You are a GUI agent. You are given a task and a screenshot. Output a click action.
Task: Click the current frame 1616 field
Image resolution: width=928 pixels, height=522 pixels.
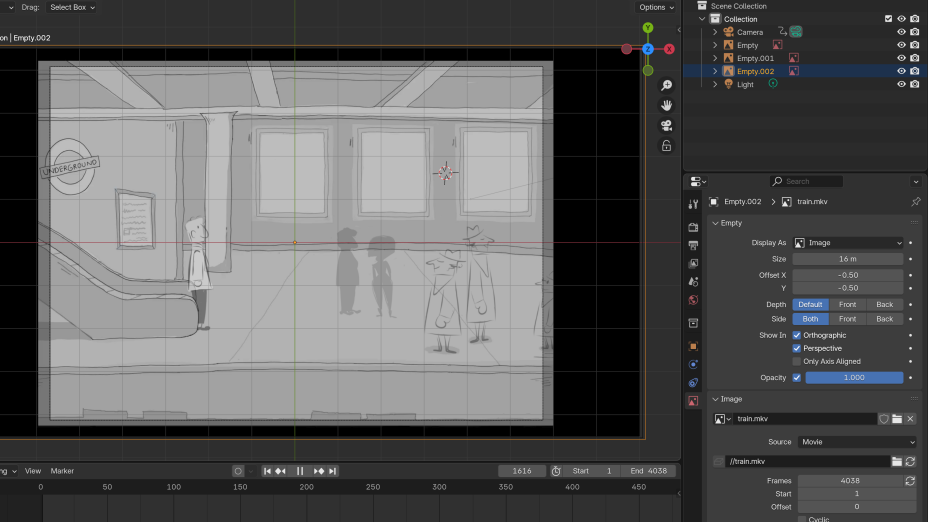pos(521,471)
